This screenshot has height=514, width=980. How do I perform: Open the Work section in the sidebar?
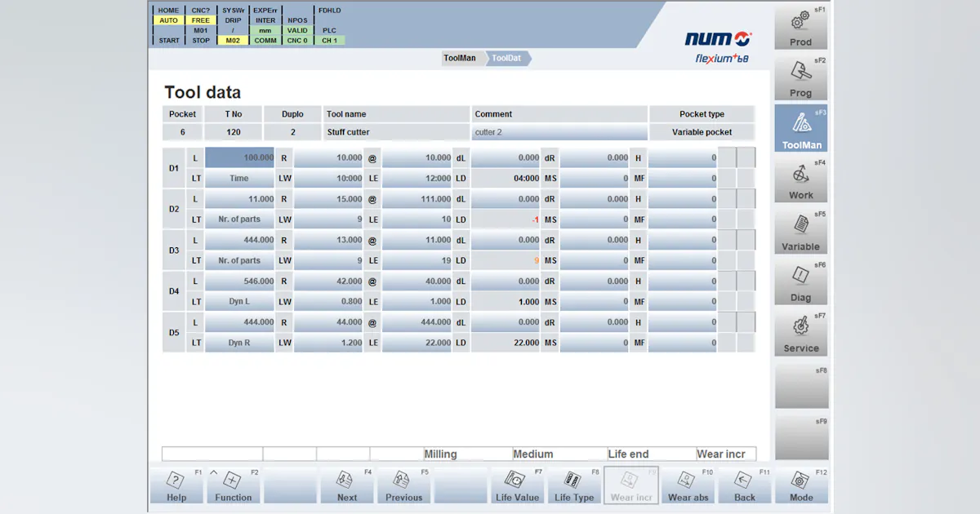(x=801, y=179)
